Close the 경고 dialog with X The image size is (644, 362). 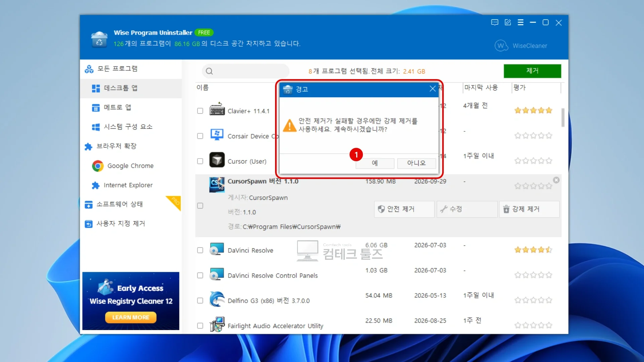pyautogui.click(x=433, y=89)
